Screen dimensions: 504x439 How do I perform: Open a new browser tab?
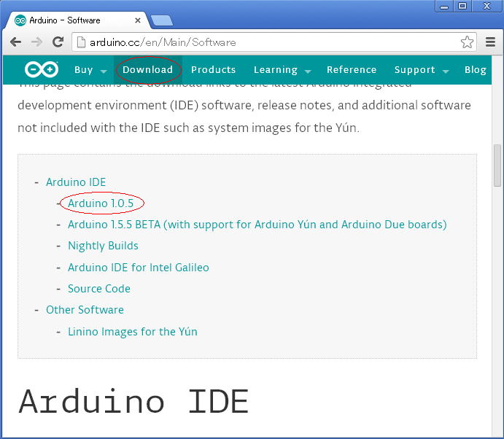point(162,20)
